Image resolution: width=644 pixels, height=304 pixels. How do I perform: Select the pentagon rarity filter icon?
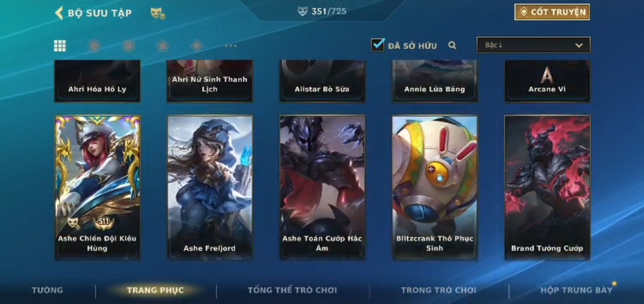(162, 46)
